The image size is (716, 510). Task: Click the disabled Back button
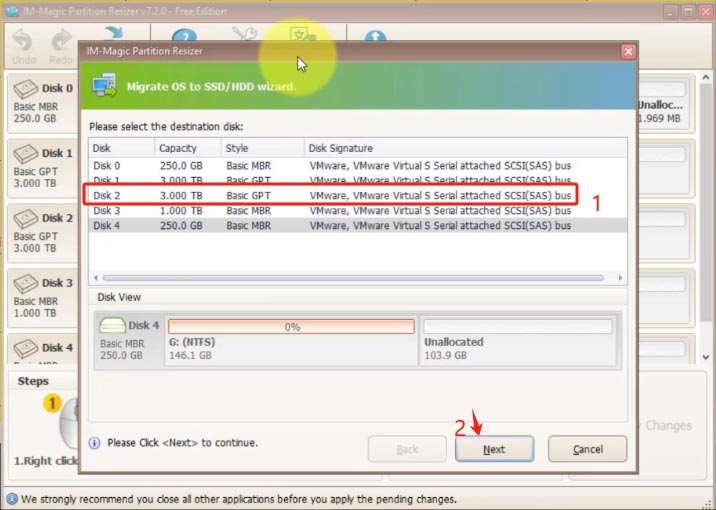click(407, 449)
